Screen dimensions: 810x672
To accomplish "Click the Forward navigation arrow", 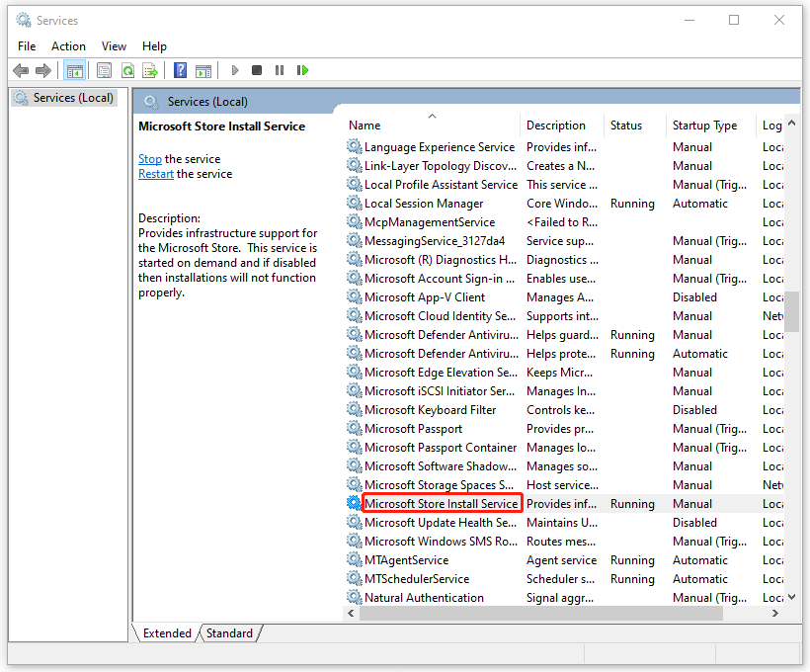I will [42, 70].
